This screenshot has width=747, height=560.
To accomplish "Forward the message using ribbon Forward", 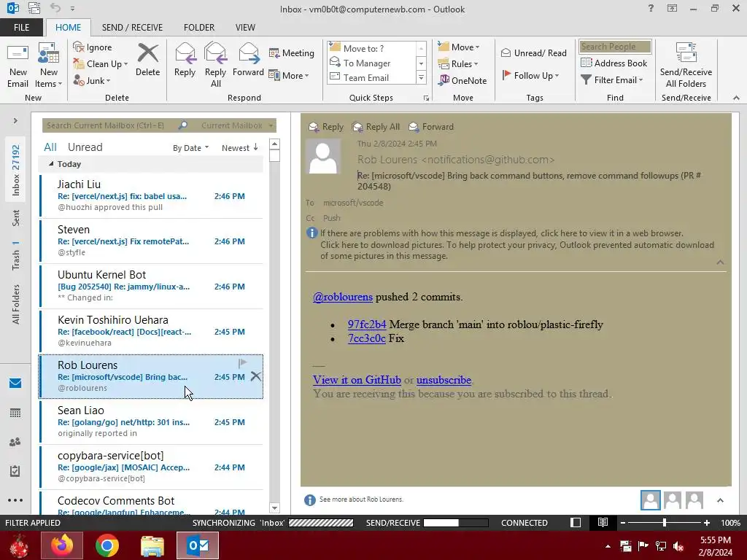I will [x=248, y=60].
